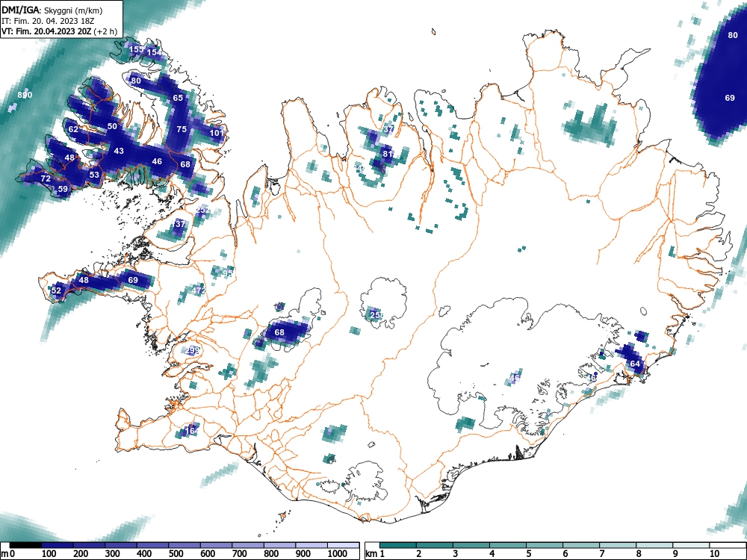Click the '1000' label on the metre legend
The image size is (747, 560).
[x=338, y=554]
